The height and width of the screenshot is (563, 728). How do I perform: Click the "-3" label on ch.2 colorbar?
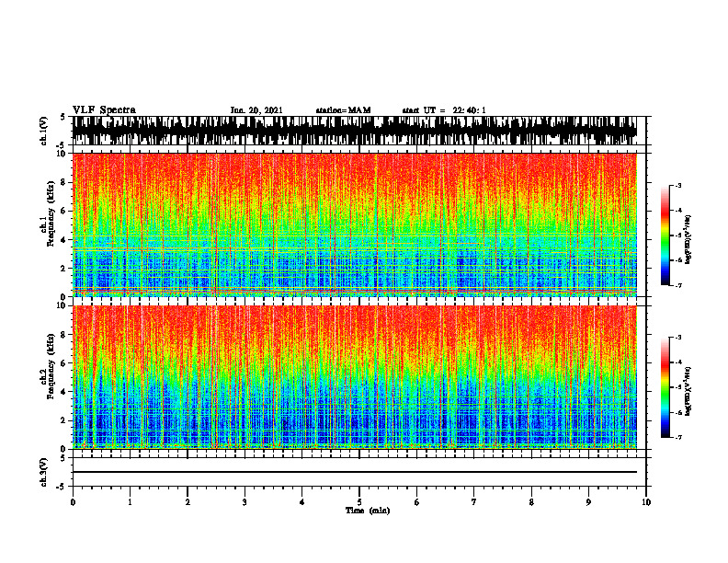point(678,338)
